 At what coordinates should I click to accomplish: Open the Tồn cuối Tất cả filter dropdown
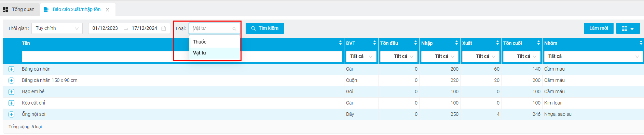point(522,57)
